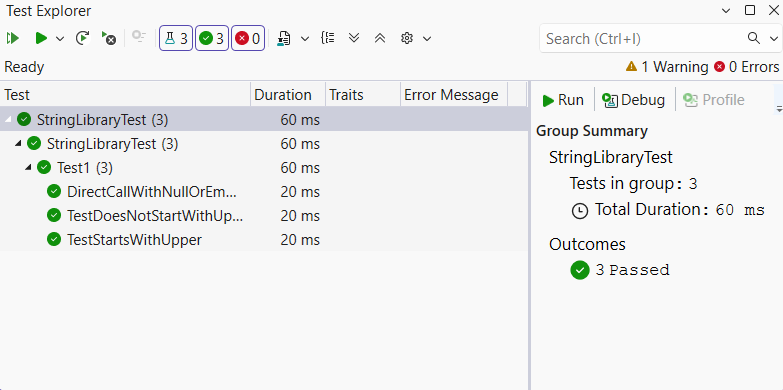
Task: Sort by the Traits column header
Action: [x=363, y=95]
